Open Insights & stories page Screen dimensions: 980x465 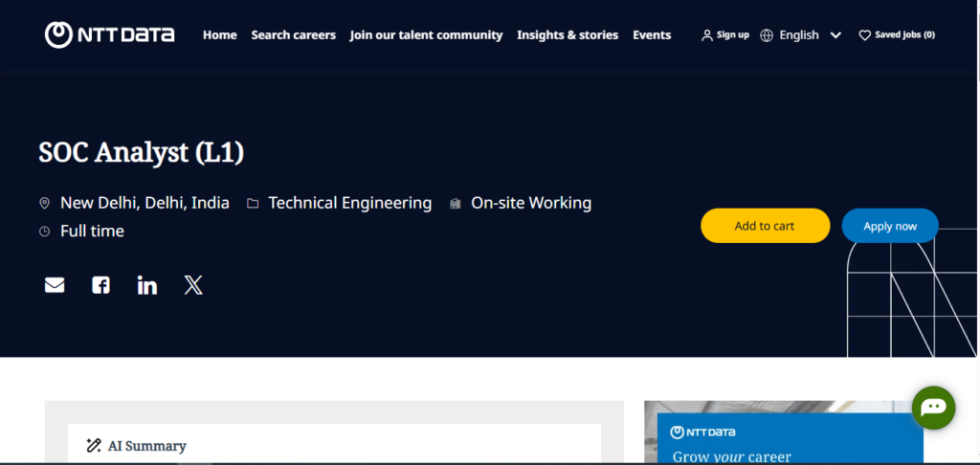pyautogui.click(x=568, y=35)
